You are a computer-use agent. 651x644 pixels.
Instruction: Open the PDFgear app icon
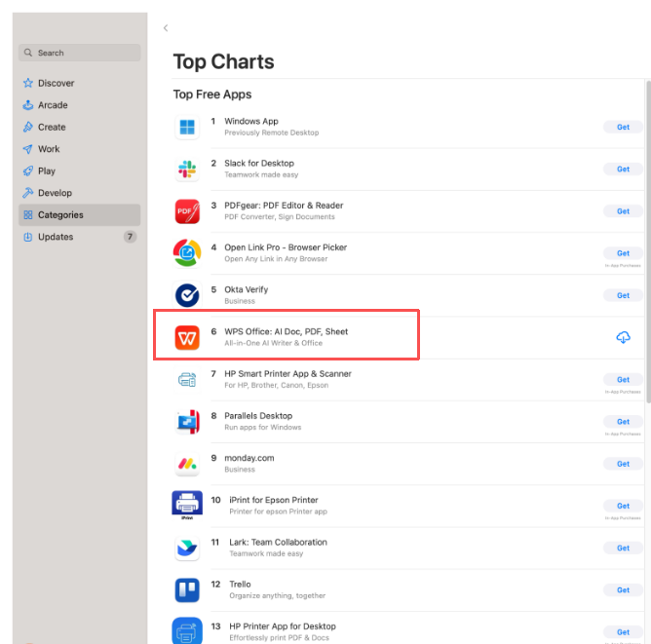point(187,210)
